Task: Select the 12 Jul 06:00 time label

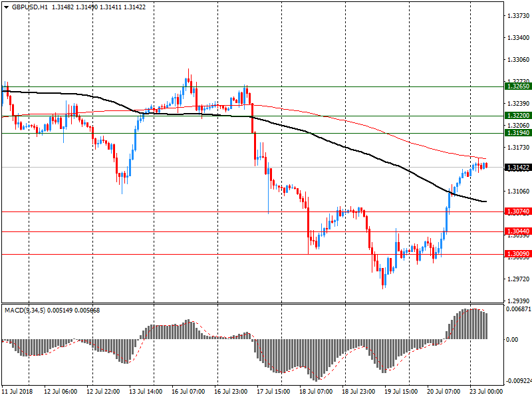Action: tap(61, 392)
